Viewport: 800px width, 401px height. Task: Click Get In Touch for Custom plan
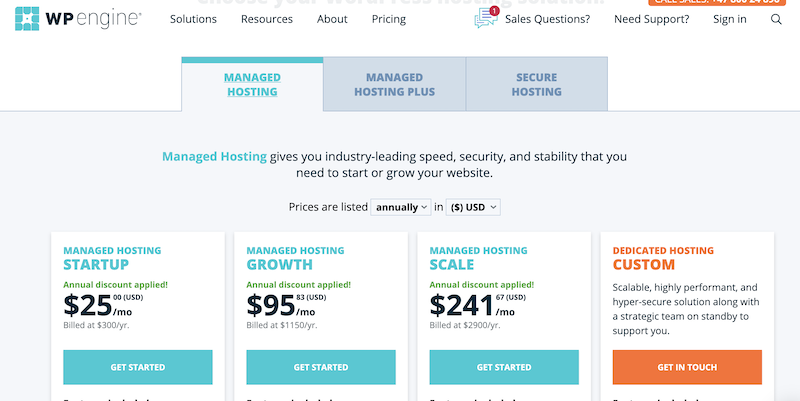point(687,367)
